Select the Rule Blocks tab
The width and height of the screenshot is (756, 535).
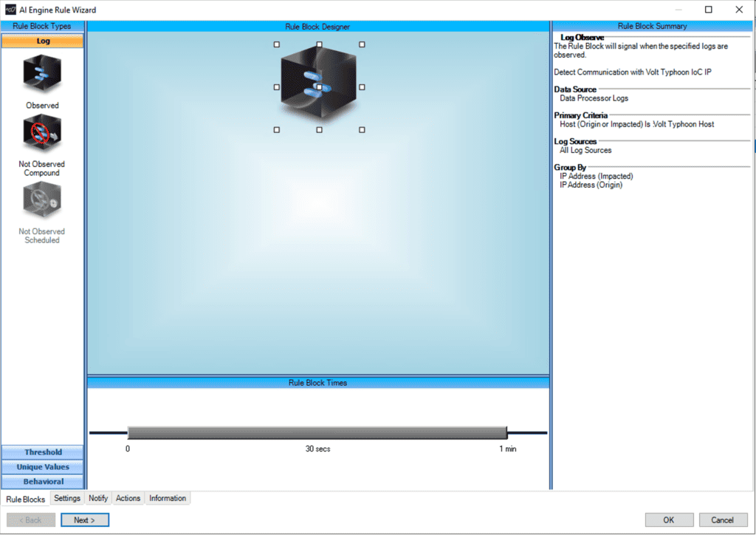[26, 499]
